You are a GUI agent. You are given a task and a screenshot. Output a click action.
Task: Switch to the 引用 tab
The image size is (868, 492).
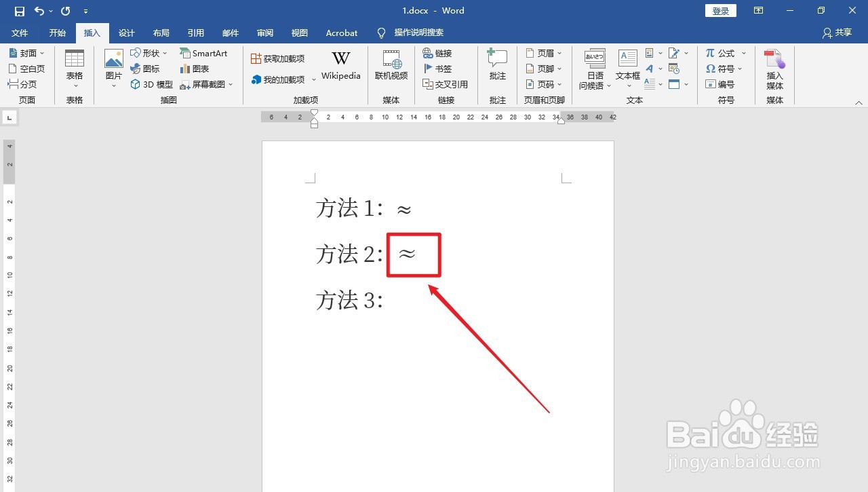click(x=196, y=33)
